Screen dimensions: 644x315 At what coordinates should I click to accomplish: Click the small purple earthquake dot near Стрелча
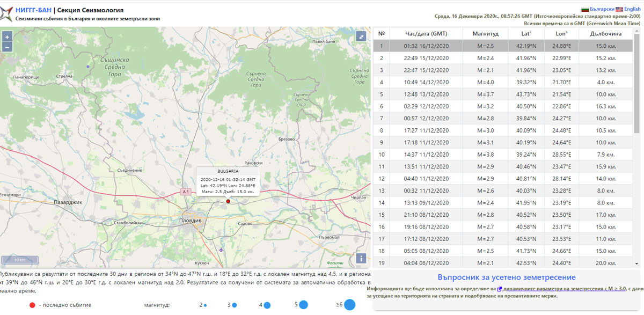click(x=89, y=67)
